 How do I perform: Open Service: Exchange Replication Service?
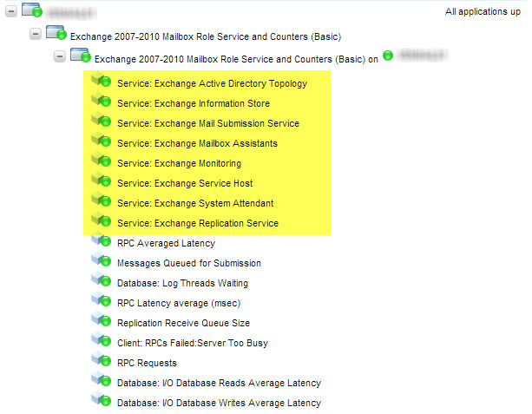(x=198, y=223)
